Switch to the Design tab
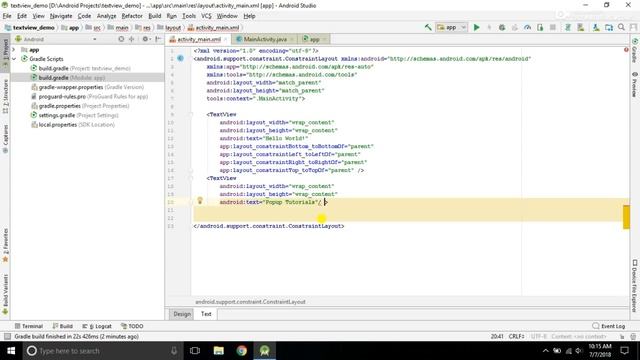 coord(182,313)
